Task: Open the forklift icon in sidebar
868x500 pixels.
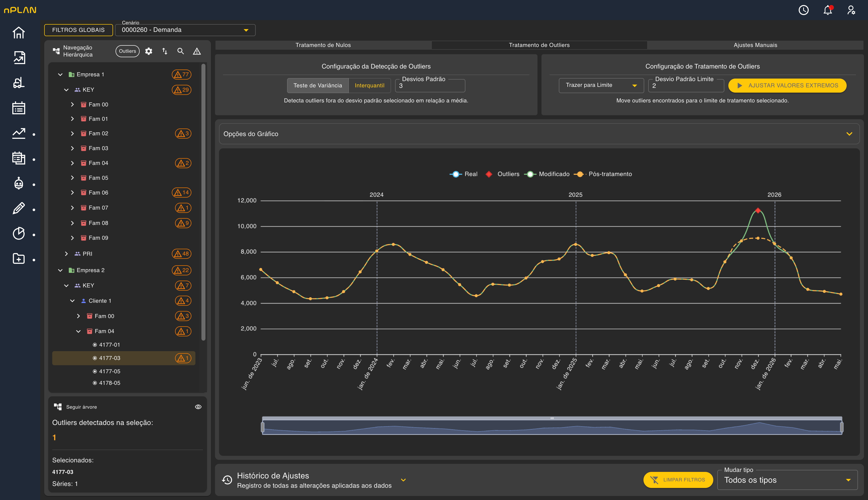Action: point(19,83)
